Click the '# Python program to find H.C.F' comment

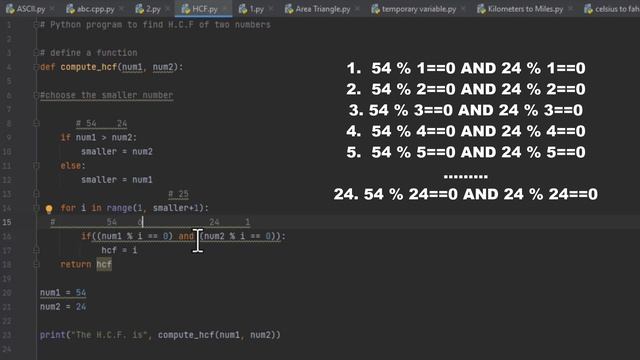(155, 25)
